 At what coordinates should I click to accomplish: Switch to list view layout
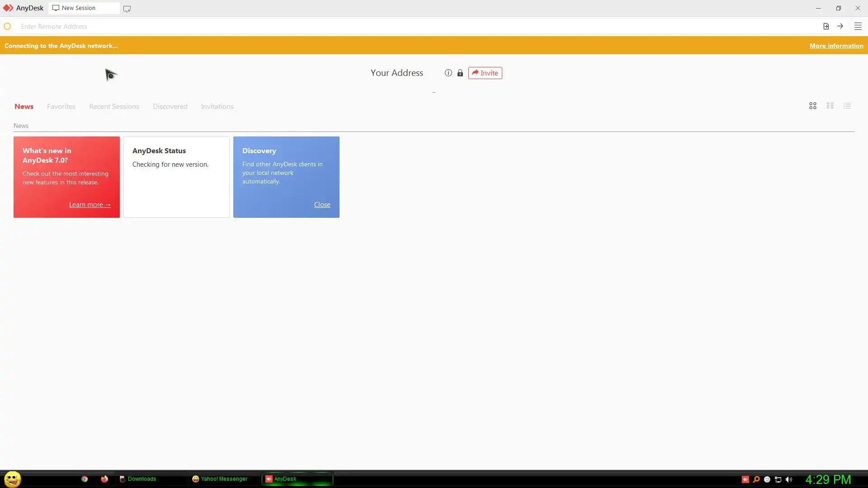click(x=847, y=106)
